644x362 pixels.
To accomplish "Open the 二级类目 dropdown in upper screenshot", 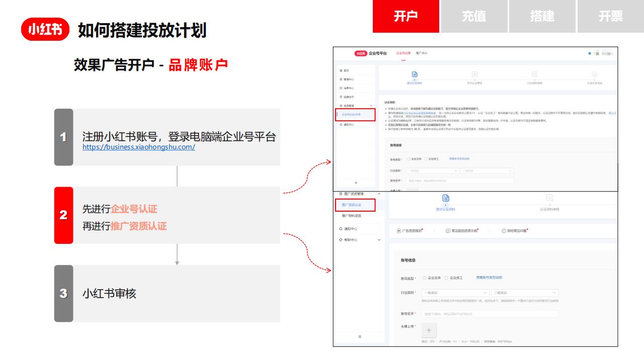I will tap(487, 170).
